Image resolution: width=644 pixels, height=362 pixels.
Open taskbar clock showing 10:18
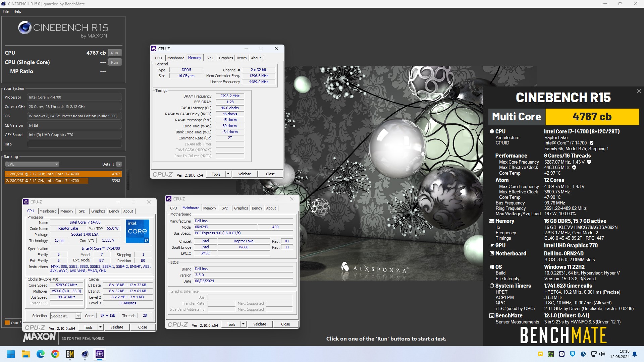pos(620,354)
